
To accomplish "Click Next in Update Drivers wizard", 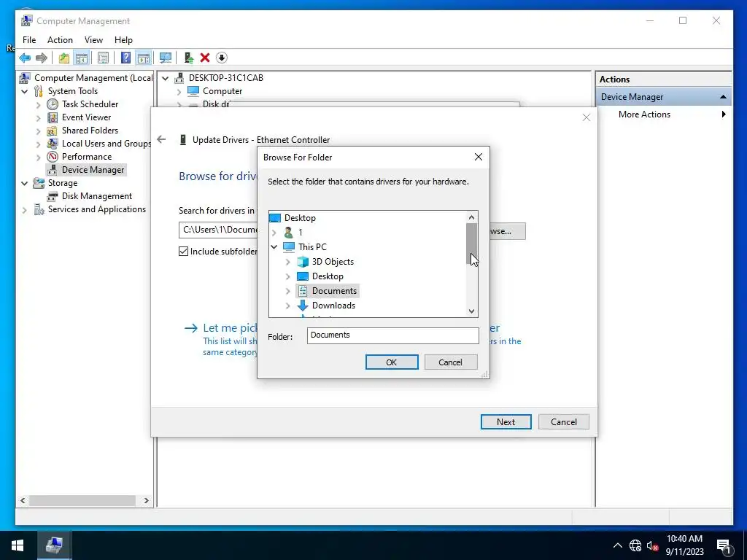I will click(x=506, y=422).
